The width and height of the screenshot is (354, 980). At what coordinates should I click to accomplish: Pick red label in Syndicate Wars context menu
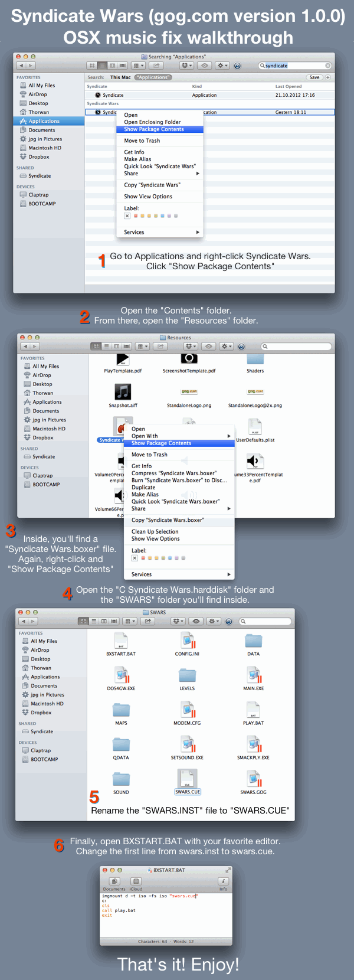click(135, 216)
